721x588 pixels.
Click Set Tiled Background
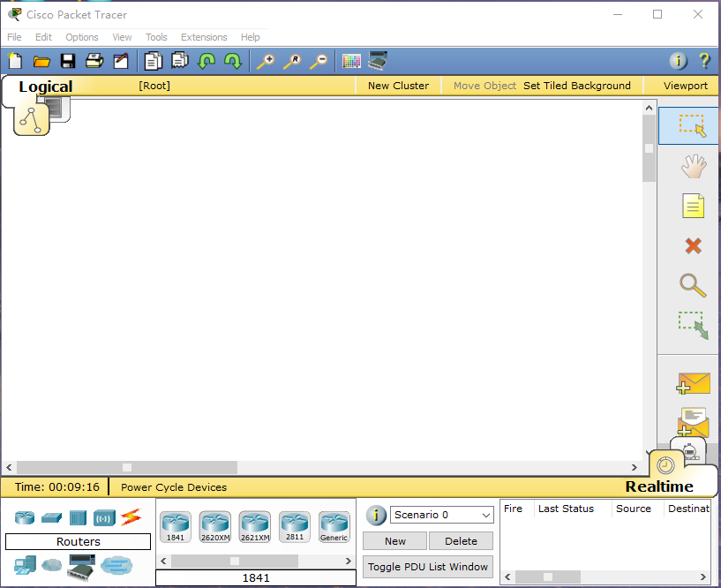click(576, 86)
